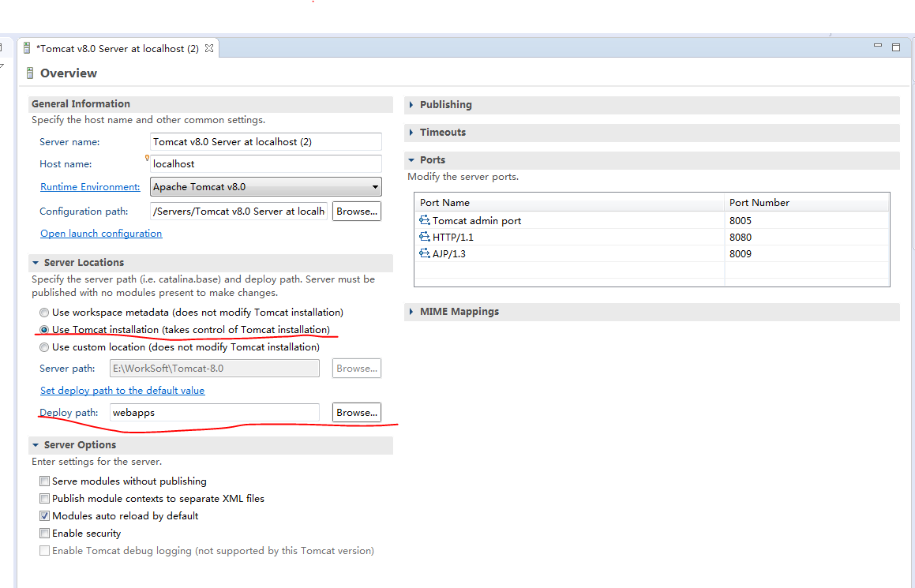This screenshot has width=915, height=588.
Task: Select the HTTP/1.1 row label
Action: point(453,237)
